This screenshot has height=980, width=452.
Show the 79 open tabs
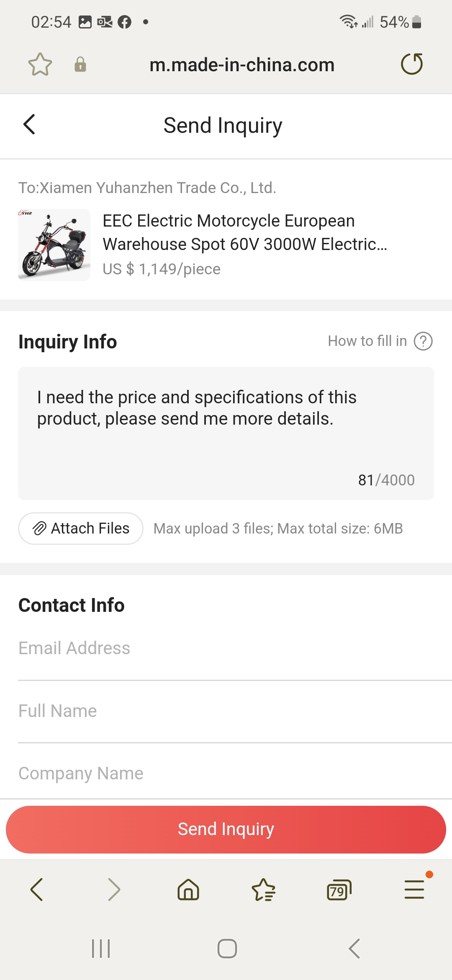tap(339, 890)
